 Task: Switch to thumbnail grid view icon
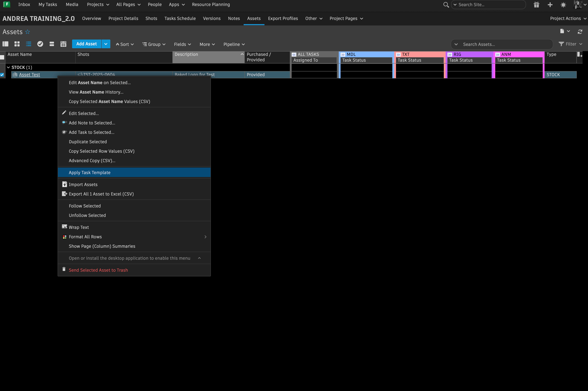pos(17,44)
